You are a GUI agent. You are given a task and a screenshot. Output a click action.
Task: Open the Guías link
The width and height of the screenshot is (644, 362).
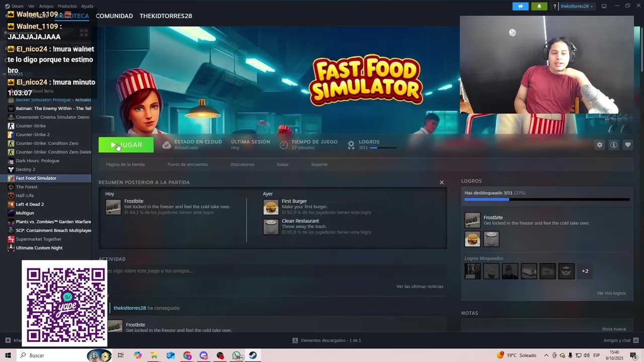[283, 164]
